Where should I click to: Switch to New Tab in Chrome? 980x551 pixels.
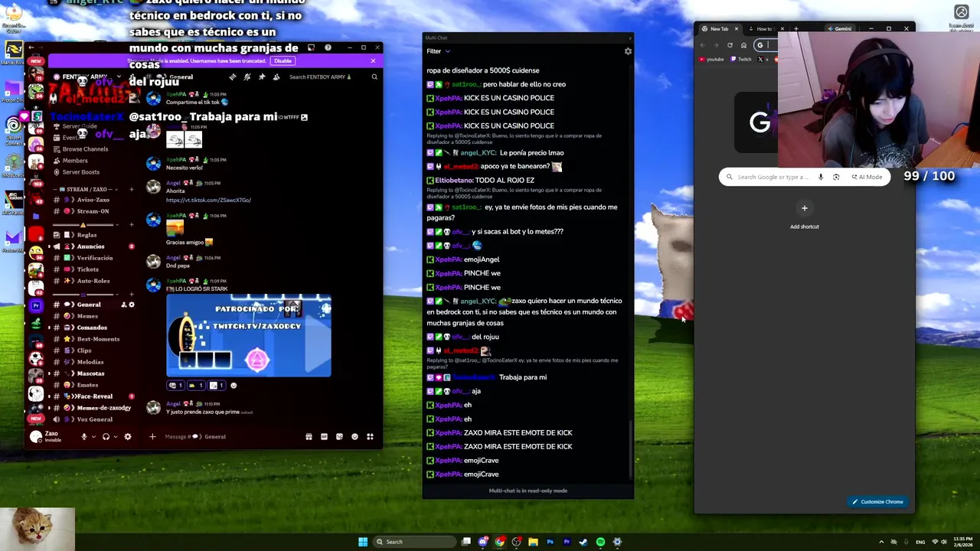point(720,29)
